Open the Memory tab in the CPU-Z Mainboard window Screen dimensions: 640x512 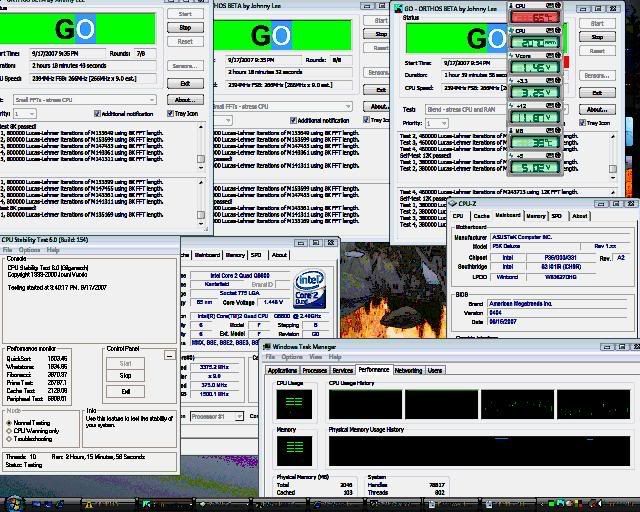point(536,216)
